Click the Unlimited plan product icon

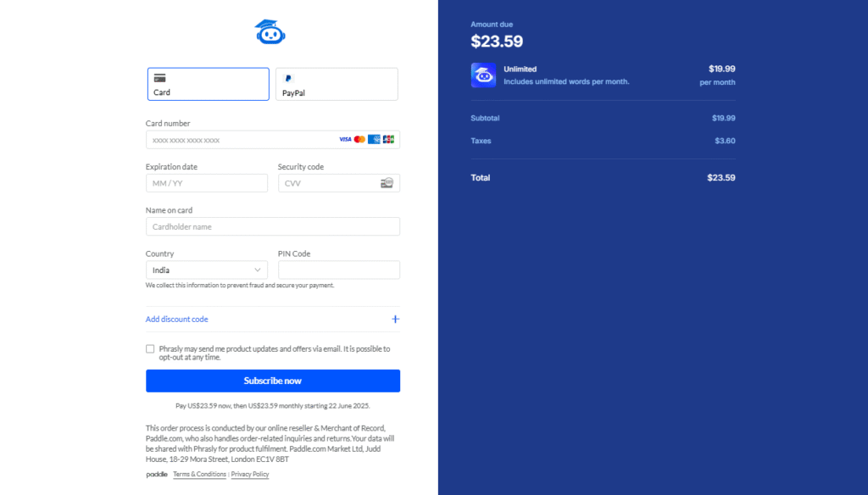483,75
